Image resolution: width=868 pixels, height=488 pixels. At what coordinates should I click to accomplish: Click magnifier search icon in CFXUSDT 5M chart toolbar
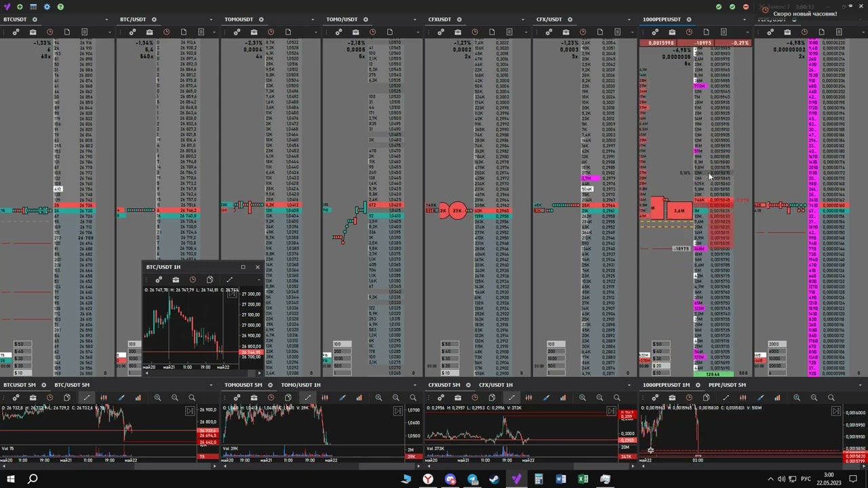pyautogui.click(x=616, y=397)
